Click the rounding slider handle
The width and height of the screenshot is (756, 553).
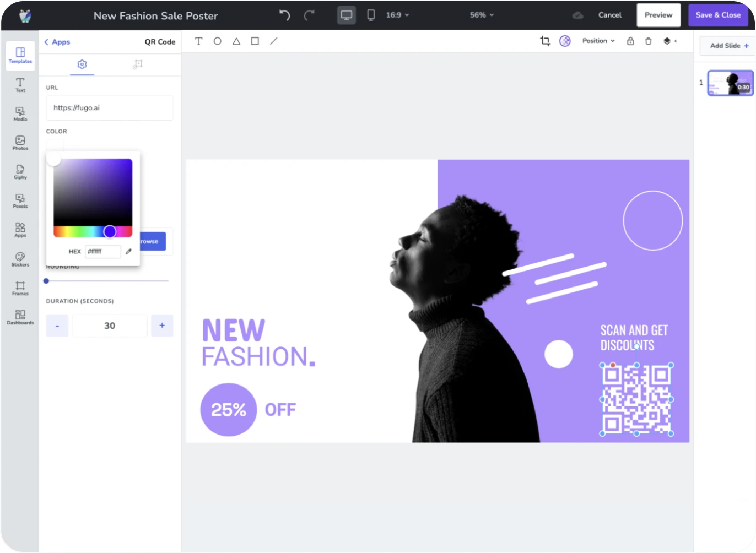click(46, 281)
